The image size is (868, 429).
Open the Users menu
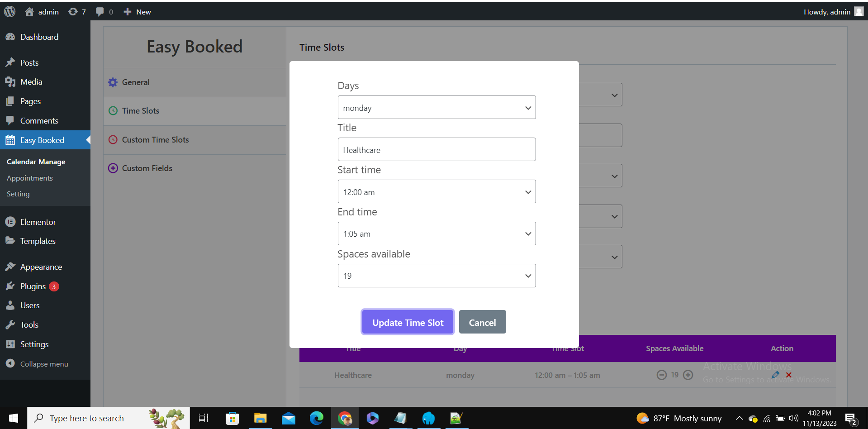tap(45, 305)
